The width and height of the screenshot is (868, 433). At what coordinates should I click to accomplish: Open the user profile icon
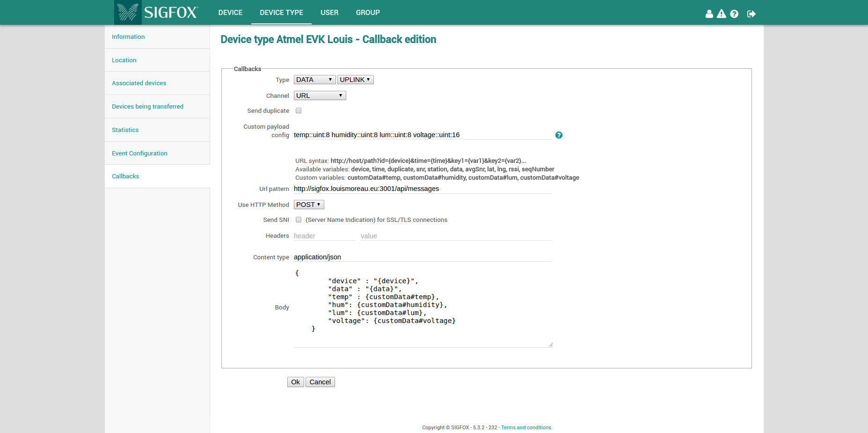709,14
